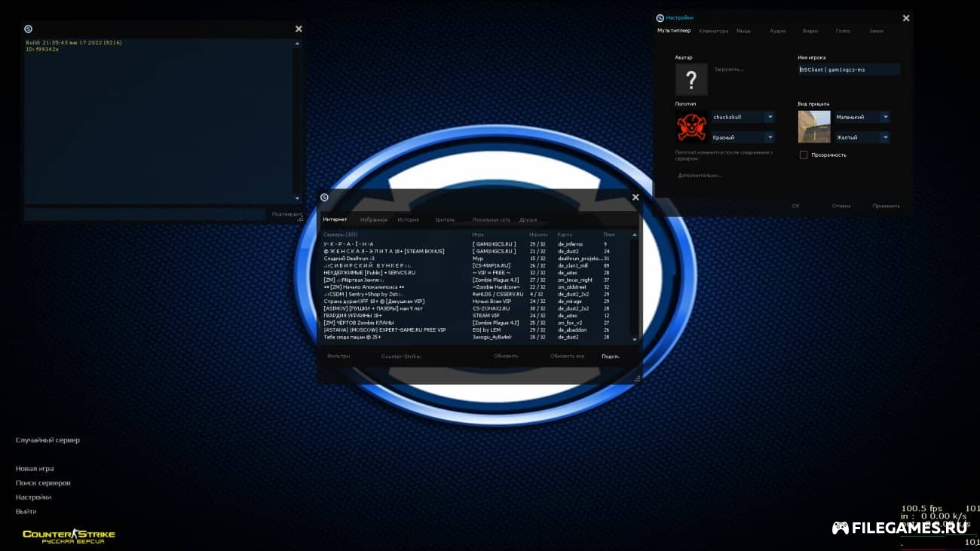Click Случайный сервер in the main menu

point(47,440)
